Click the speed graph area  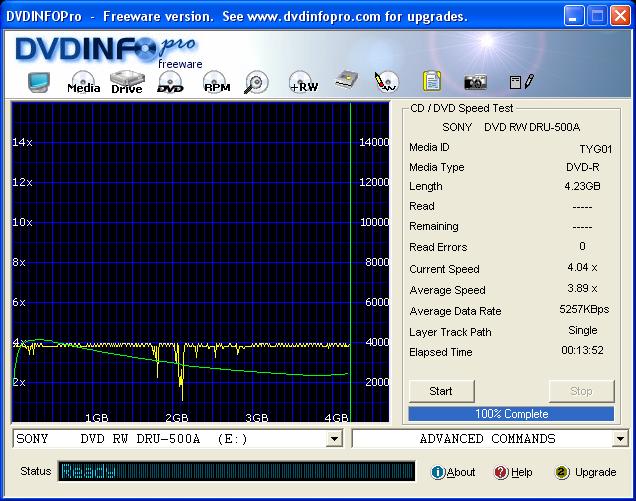(200, 262)
